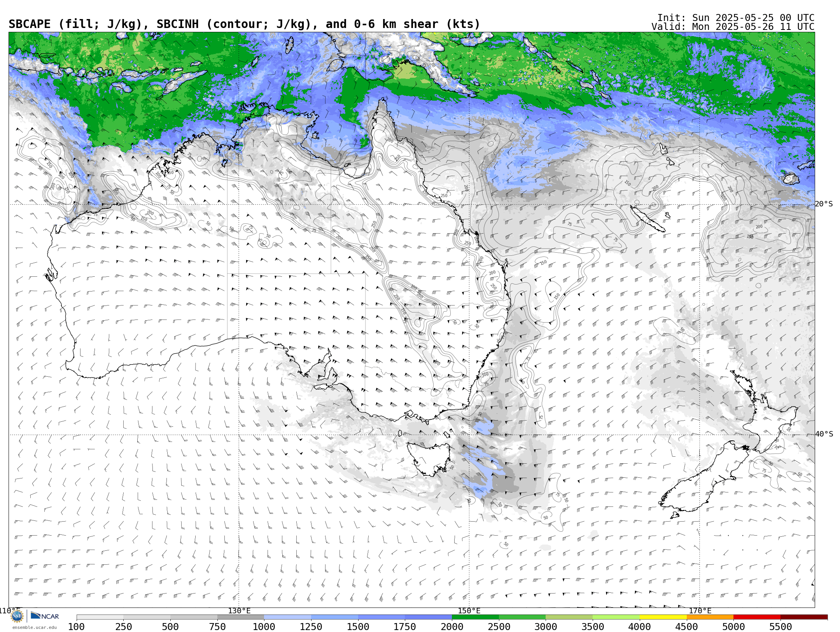840x632 pixels.
Task: Click the colorbar label 4000
Action: click(x=640, y=627)
